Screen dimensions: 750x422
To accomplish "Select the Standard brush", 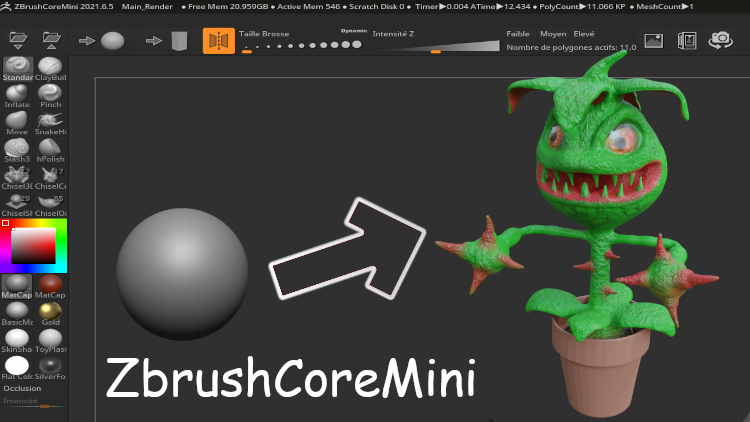I will tap(17, 66).
